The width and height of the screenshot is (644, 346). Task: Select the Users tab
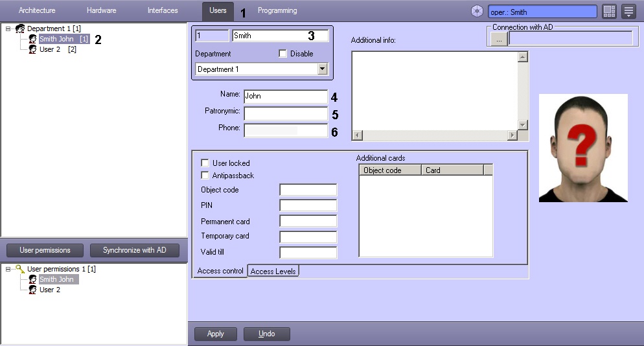218,11
